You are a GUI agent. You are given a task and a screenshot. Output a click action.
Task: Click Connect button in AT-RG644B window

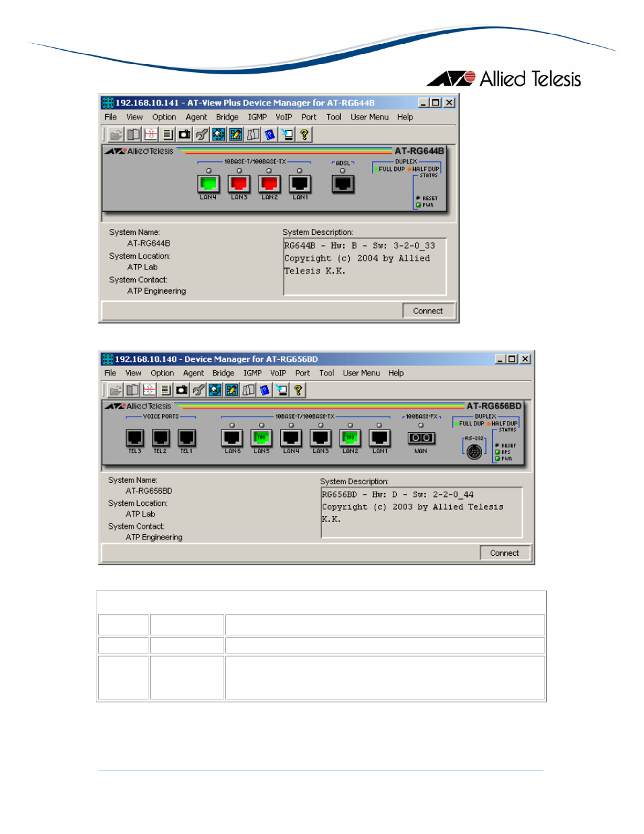(x=428, y=311)
